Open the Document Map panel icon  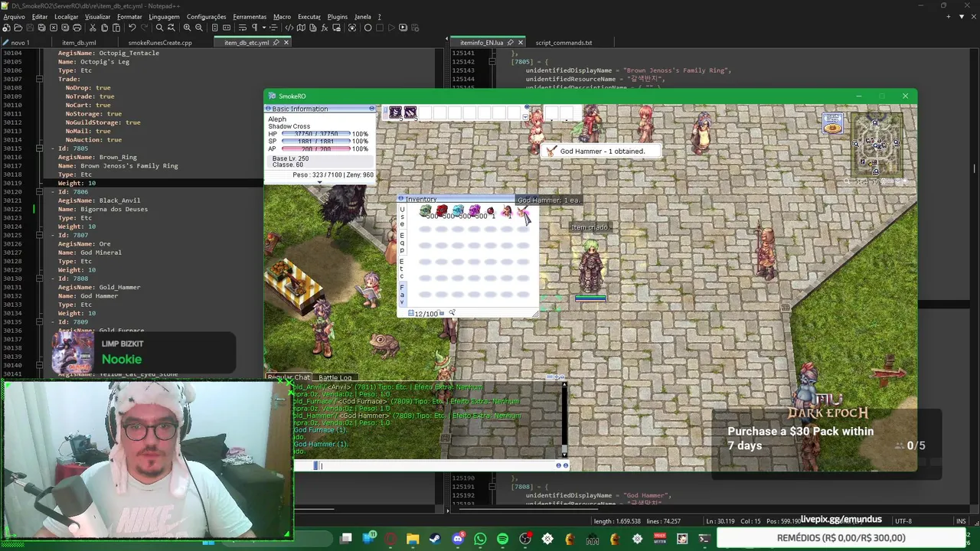click(301, 28)
